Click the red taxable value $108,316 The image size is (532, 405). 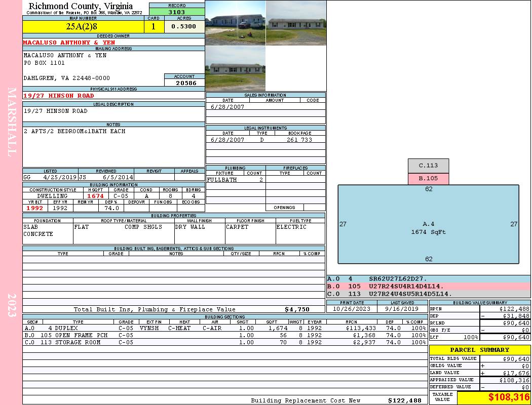click(493, 397)
